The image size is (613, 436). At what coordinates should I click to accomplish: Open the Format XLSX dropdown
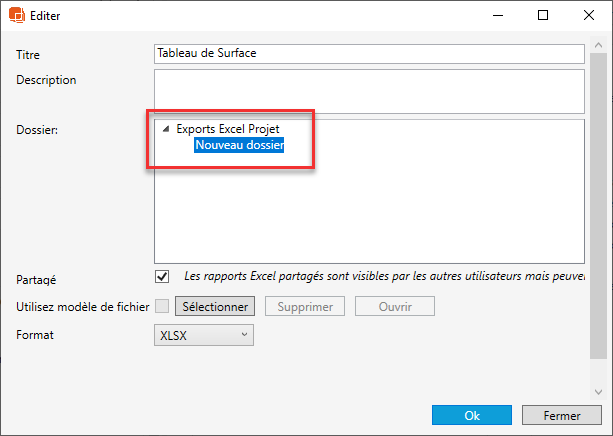tap(204, 335)
